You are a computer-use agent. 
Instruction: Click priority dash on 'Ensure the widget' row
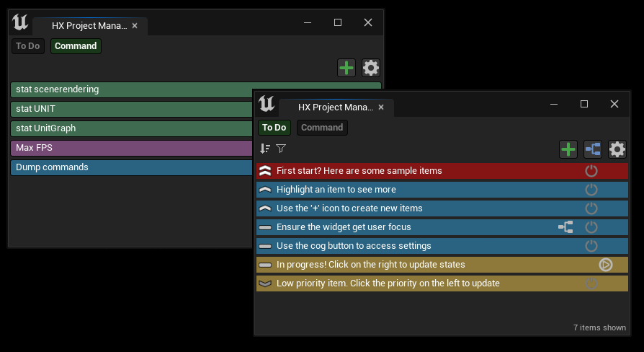tap(265, 227)
